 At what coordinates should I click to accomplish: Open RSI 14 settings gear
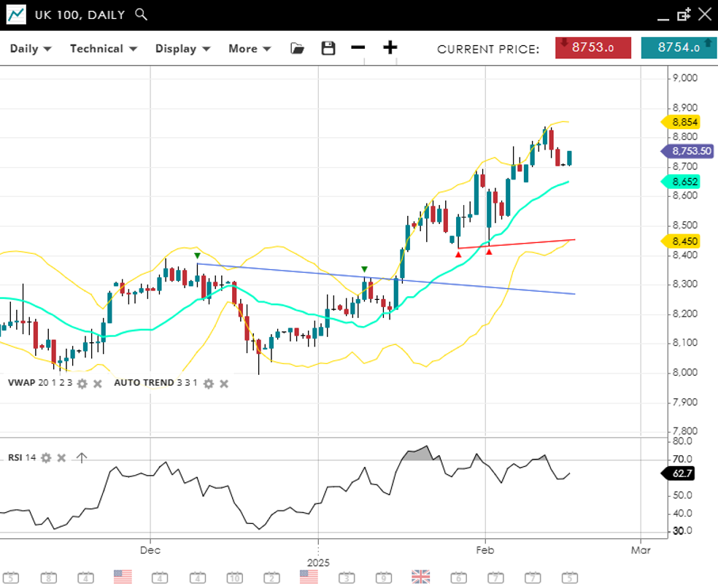tap(46, 457)
